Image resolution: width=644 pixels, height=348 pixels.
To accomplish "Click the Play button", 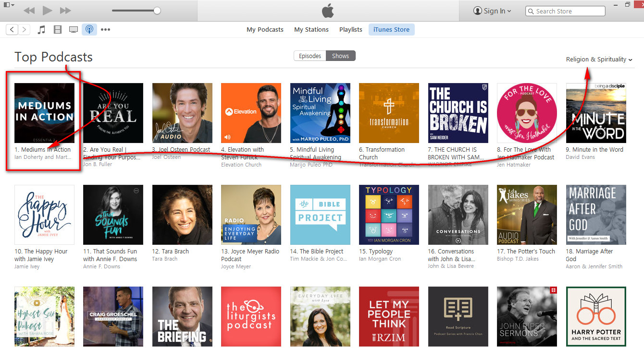I will (x=47, y=11).
